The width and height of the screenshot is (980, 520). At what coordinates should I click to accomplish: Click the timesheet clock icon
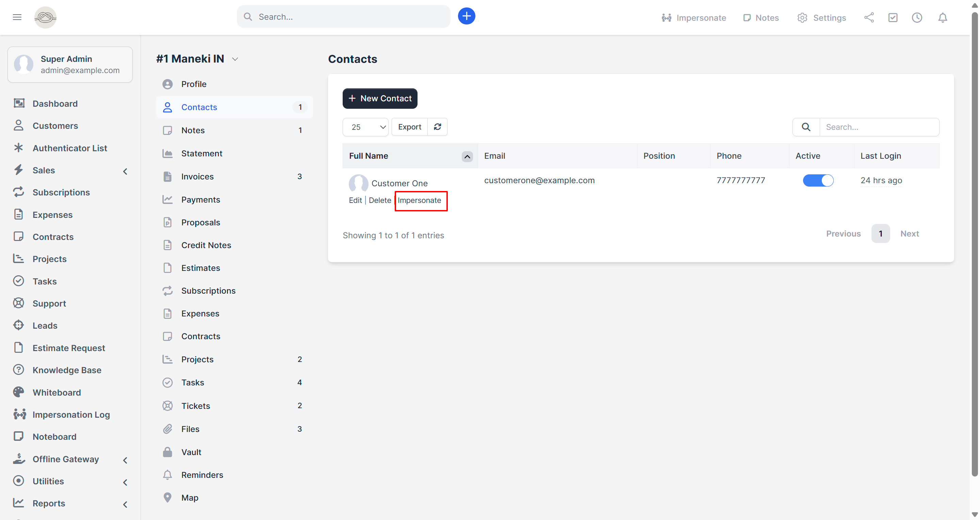pos(917,17)
